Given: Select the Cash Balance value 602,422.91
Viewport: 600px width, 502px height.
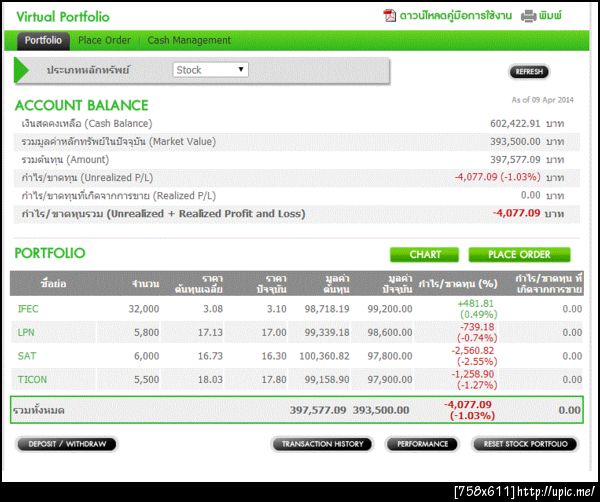Looking at the screenshot, I should (515, 124).
